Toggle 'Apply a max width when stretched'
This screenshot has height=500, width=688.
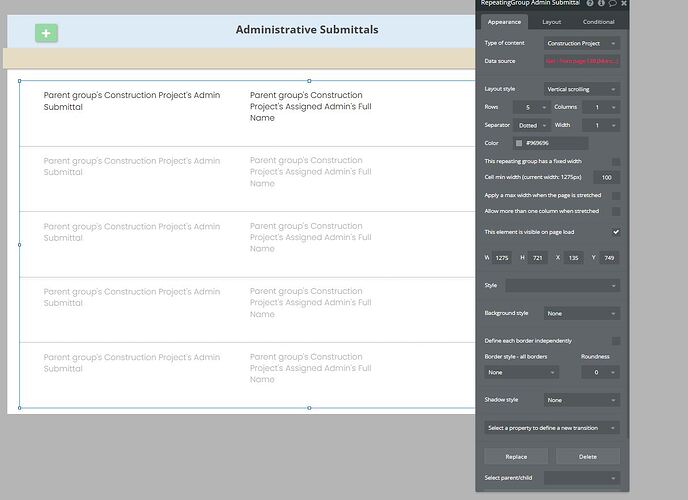pyautogui.click(x=616, y=196)
